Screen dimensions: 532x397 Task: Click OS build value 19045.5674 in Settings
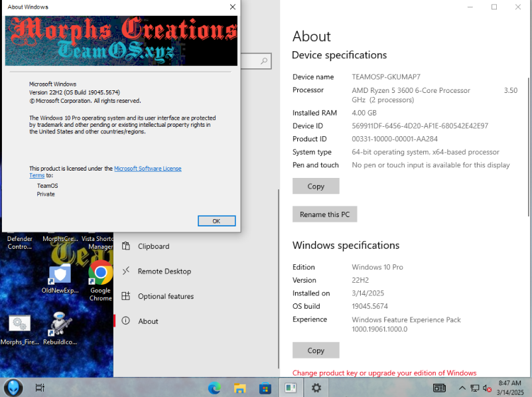click(369, 306)
